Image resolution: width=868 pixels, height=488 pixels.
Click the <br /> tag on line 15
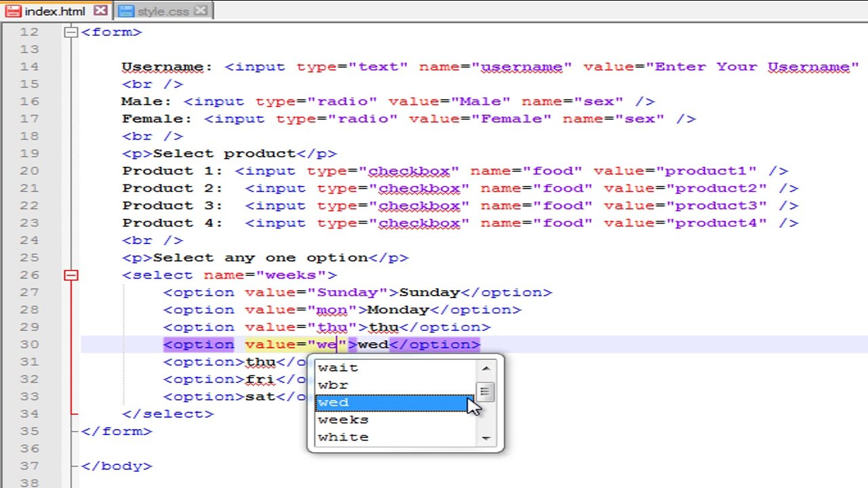[152, 84]
